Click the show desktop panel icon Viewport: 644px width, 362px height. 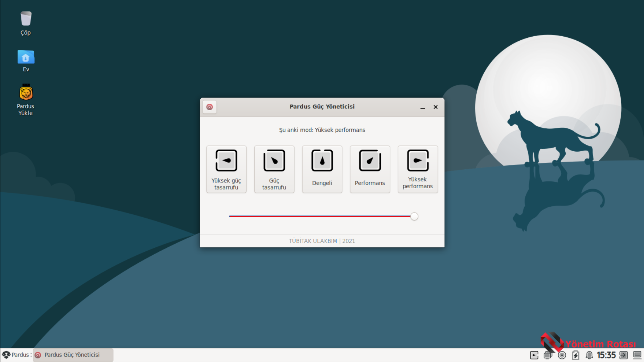click(x=637, y=355)
